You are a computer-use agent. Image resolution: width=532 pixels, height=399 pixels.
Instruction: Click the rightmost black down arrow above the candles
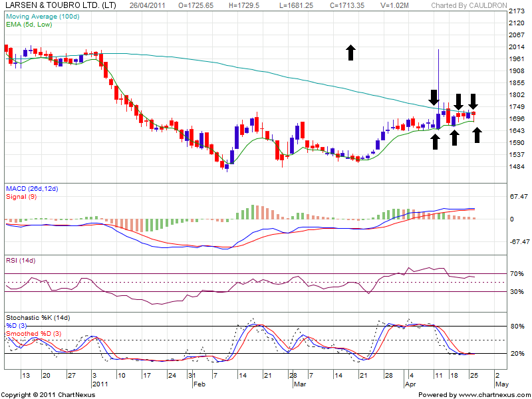(x=473, y=102)
